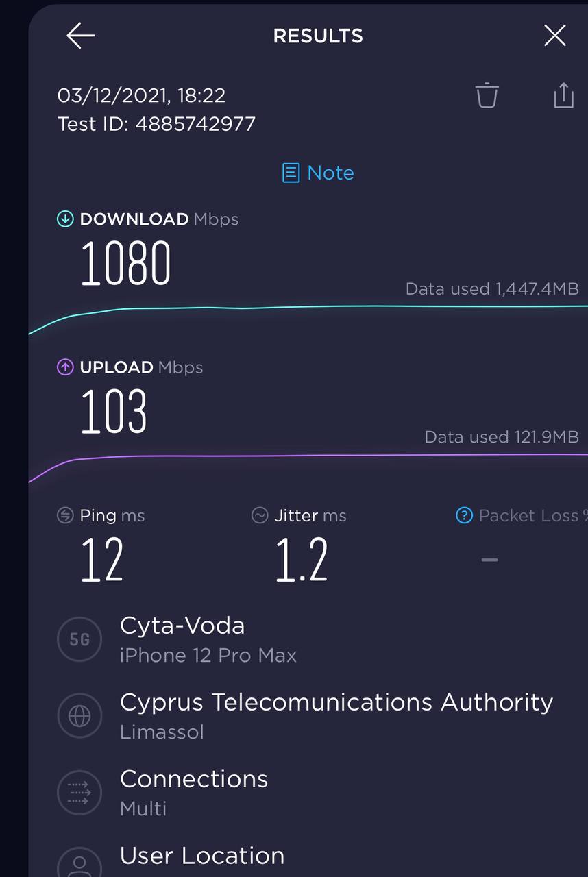Delete this result with trash icon
This screenshot has height=877, width=588.
(487, 95)
